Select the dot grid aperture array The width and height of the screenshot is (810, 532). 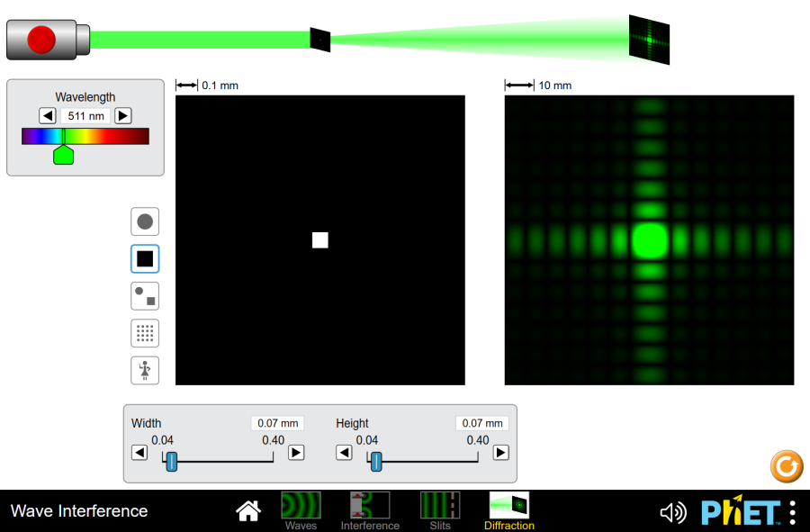click(145, 333)
